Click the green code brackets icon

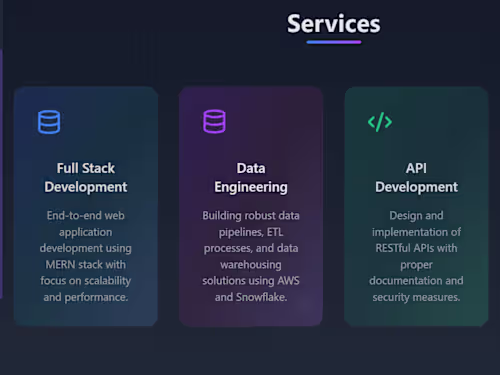pos(380,122)
